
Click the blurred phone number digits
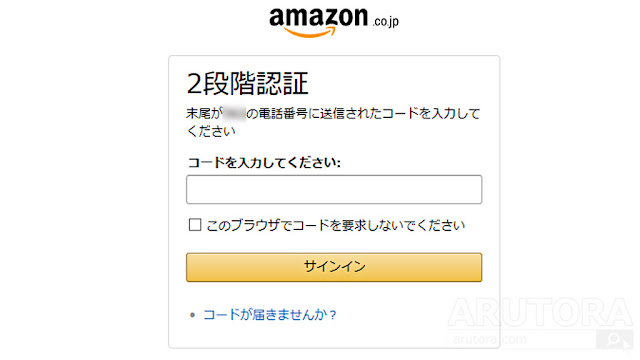(234, 113)
